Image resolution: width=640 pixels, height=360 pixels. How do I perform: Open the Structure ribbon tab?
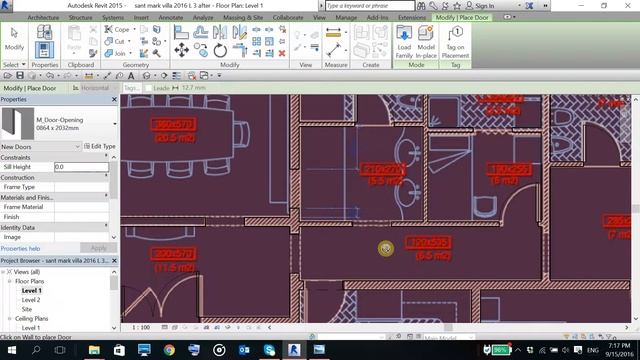[80, 18]
